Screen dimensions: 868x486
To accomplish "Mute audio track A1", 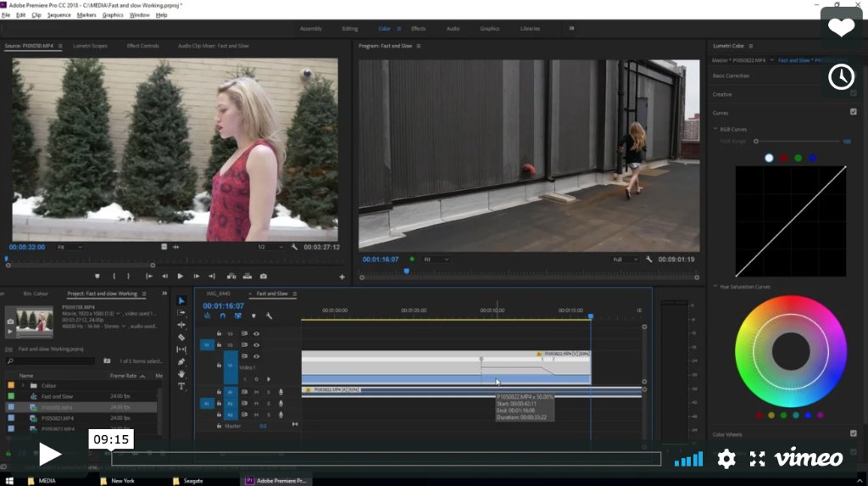I will click(256, 392).
